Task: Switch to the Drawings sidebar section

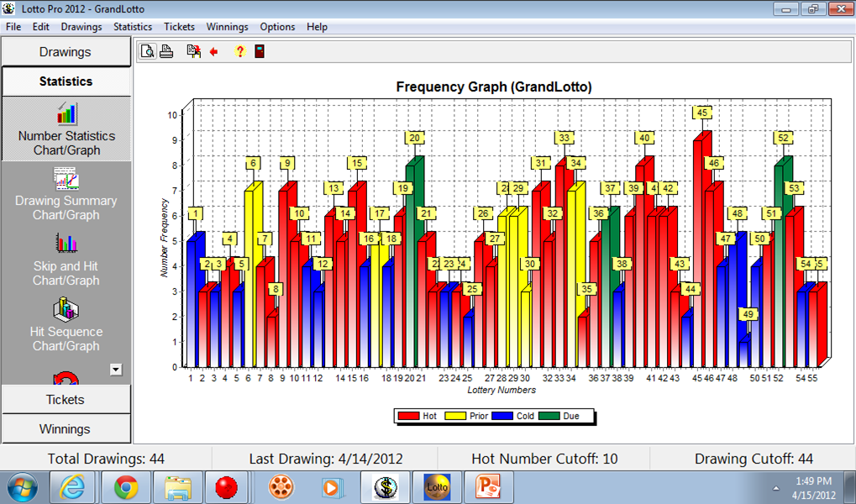Action: point(66,52)
